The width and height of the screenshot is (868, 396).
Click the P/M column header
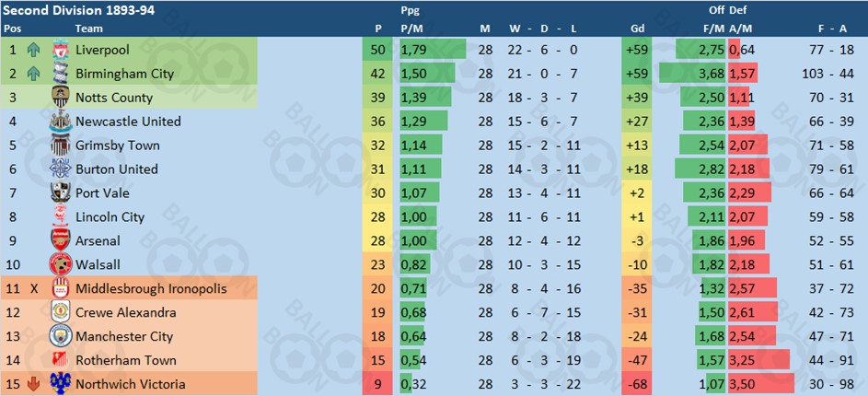(x=411, y=29)
